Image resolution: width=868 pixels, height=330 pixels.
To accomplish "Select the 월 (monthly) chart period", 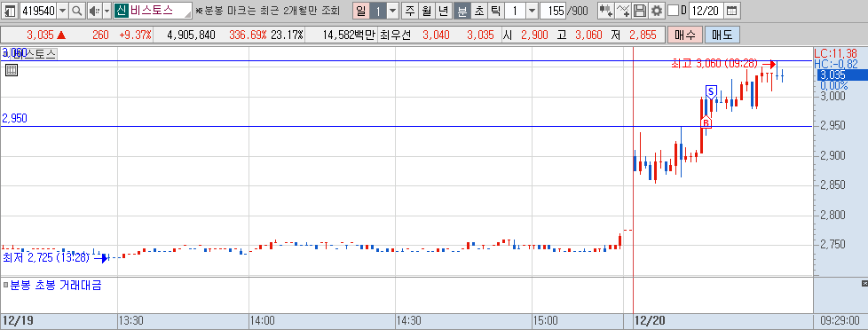I will click(x=426, y=10).
